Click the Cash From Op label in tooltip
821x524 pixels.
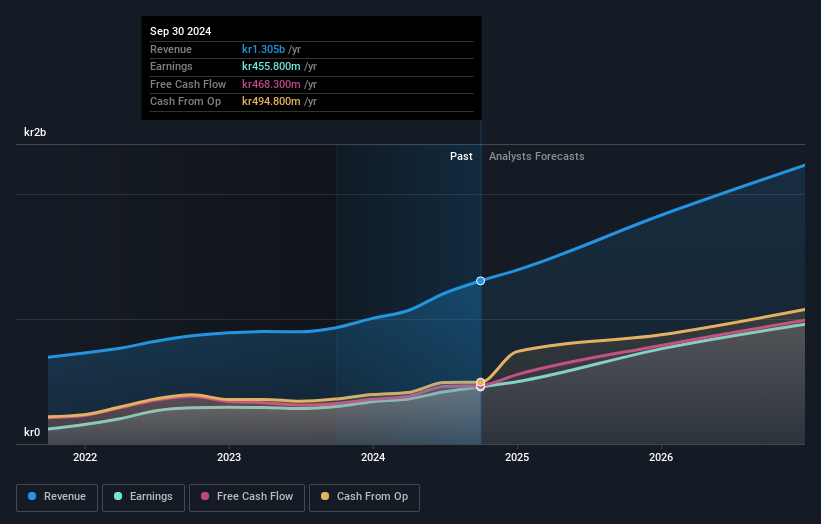click(x=185, y=102)
